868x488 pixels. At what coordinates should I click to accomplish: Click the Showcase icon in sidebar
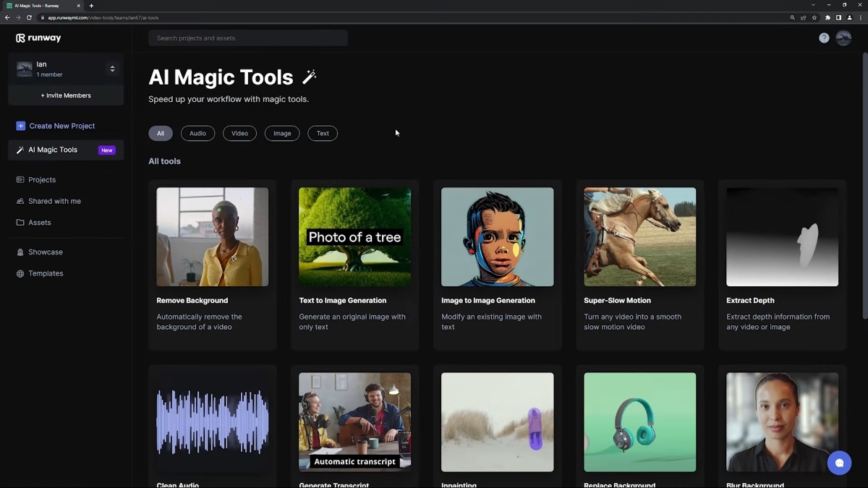(20, 252)
